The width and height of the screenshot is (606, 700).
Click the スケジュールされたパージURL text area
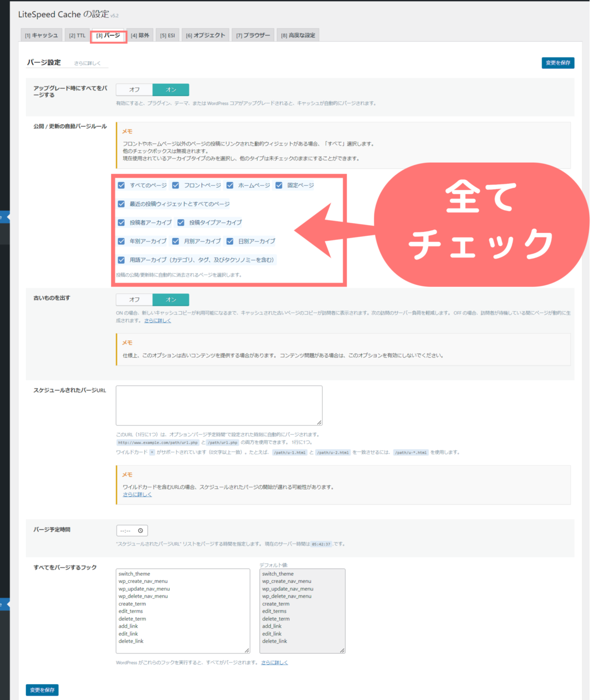219,404
